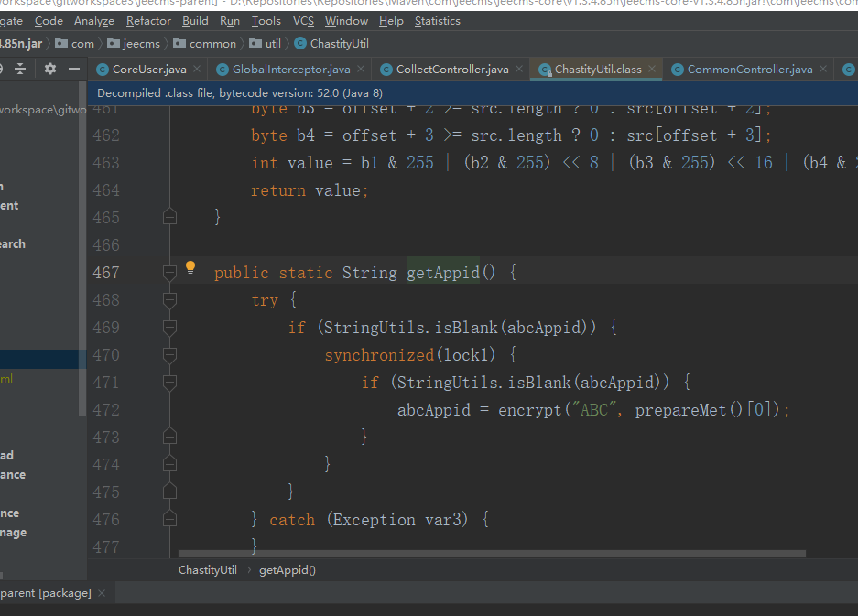Click getAppid() in the bottom breadcrumb
Image resolution: width=858 pixels, height=616 pixels.
pos(287,569)
